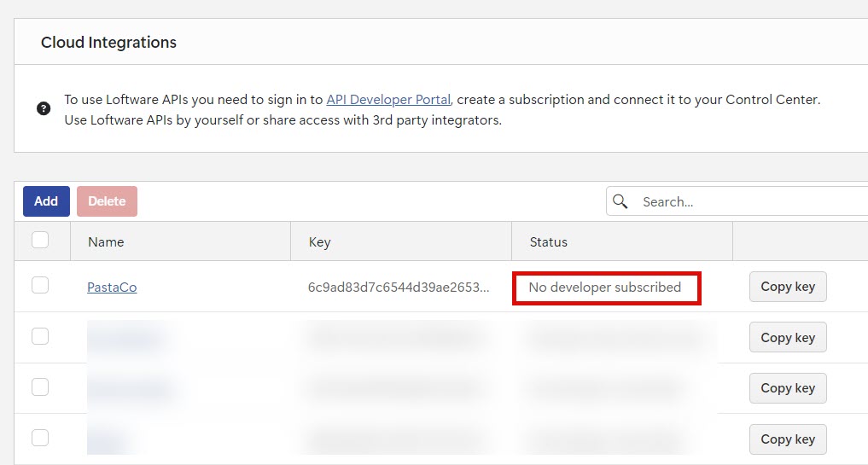868x465 pixels.
Task: Click the magnifying glass search icon
Action: coord(620,201)
